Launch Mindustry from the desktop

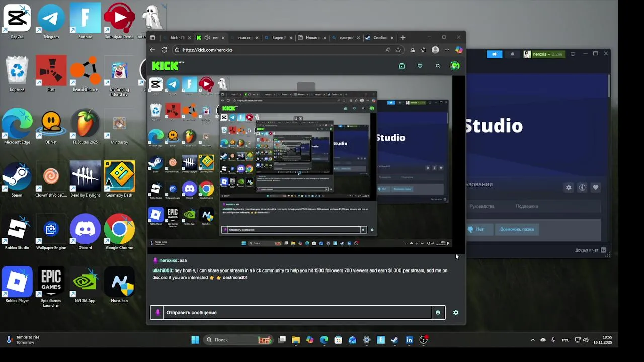pos(119,127)
